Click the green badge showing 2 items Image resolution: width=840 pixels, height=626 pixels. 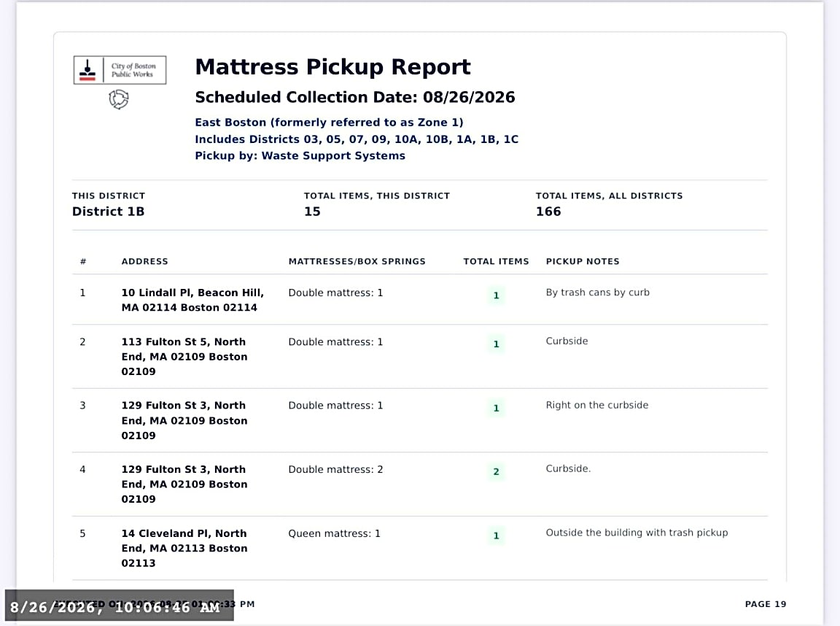click(496, 471)
